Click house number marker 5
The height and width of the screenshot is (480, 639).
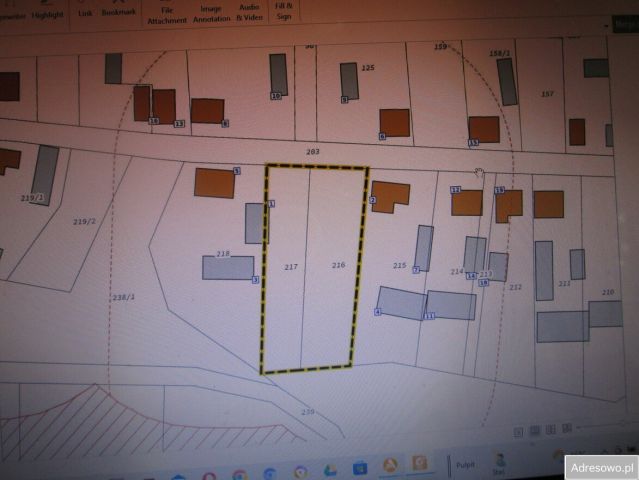click(x=237, y=171)
